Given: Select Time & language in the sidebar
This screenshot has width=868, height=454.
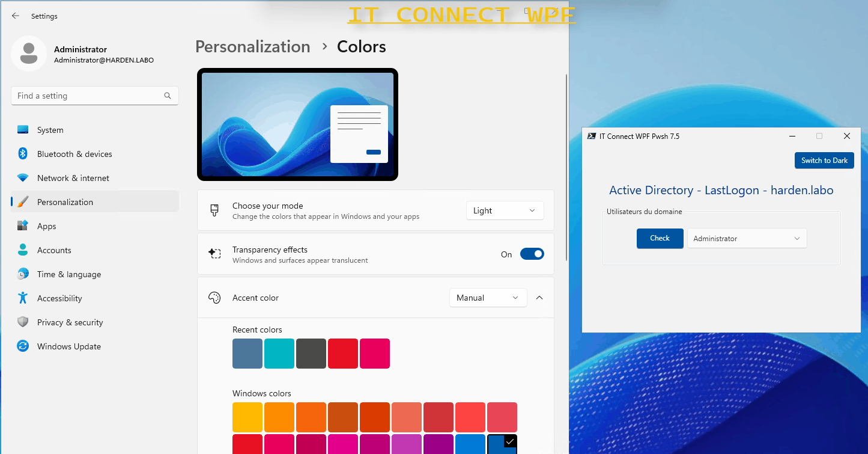Looking at the screenshot, I should (95, 274).
